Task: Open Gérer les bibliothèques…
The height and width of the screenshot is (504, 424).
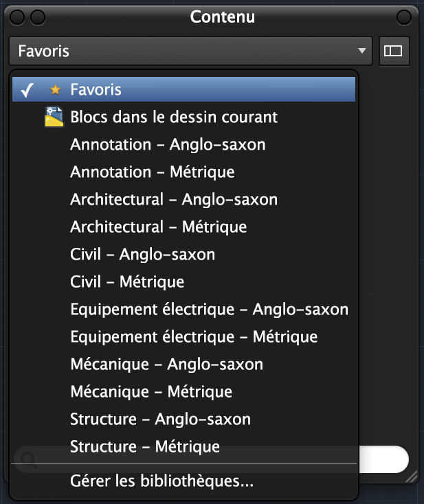Action: 161,482
